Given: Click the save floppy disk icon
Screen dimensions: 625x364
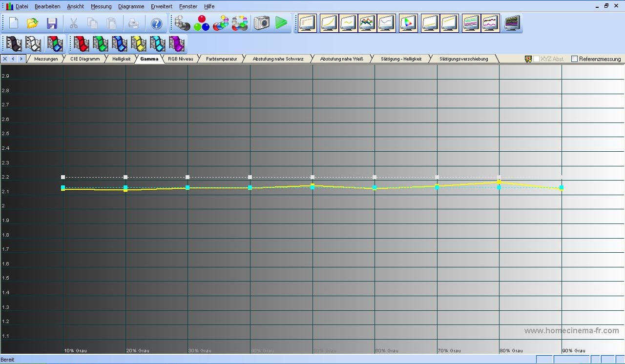Looking at the screenshot, I should pos(52,23).
